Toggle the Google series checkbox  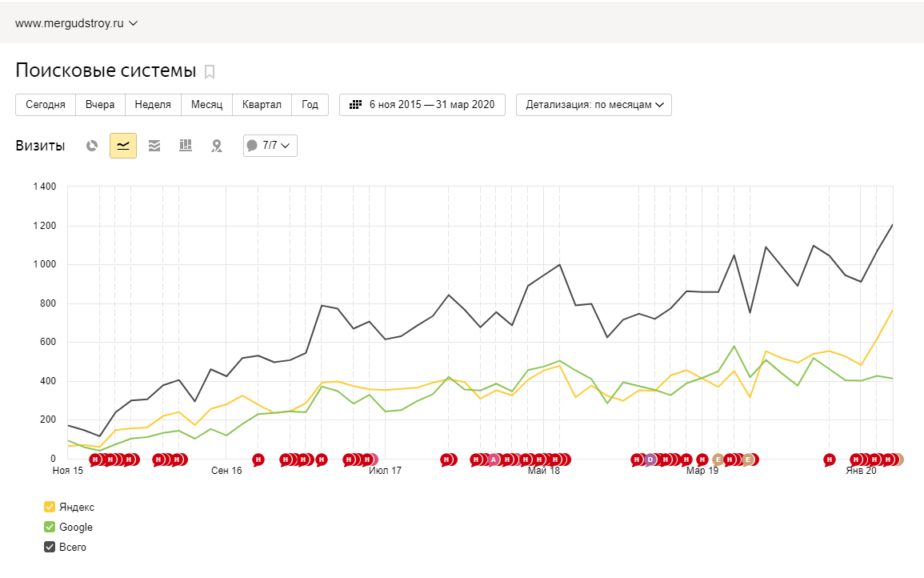pyautogui.click(x=50, y=528)
